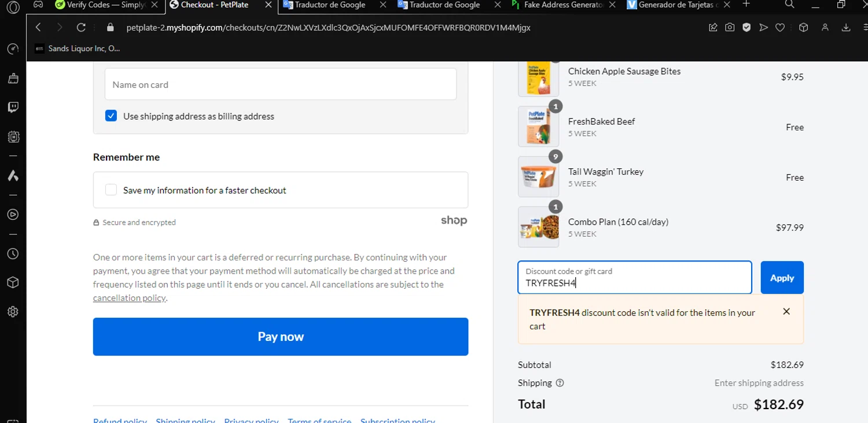Open Extensions cube icon in sidebar
This screenshot has height=423, width=868.
pyautogui.click(x=13, y=282)
